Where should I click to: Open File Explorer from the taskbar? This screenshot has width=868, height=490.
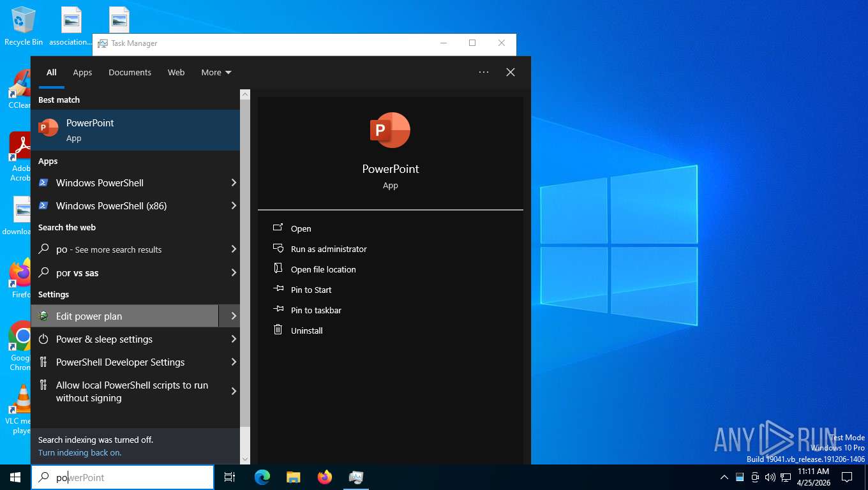[293, 477]
